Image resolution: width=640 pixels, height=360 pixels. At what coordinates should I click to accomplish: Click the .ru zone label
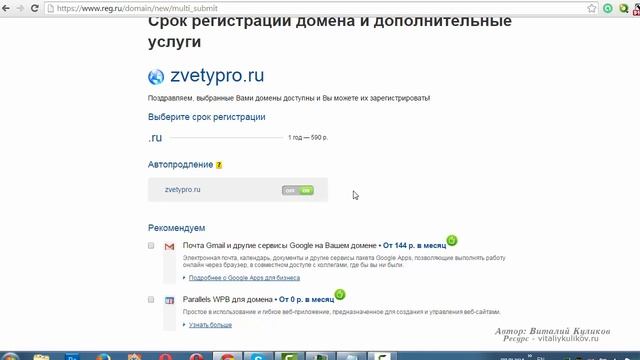(x=155, y=138)
